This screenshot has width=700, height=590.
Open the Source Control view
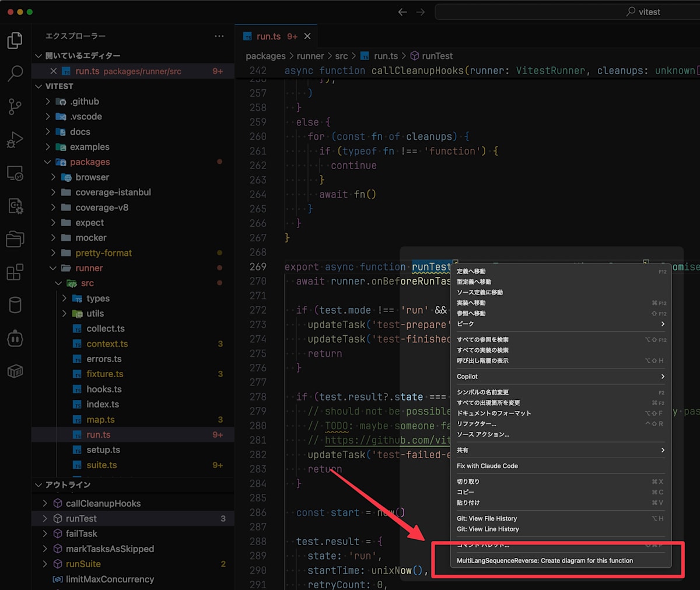coord(15,107)
